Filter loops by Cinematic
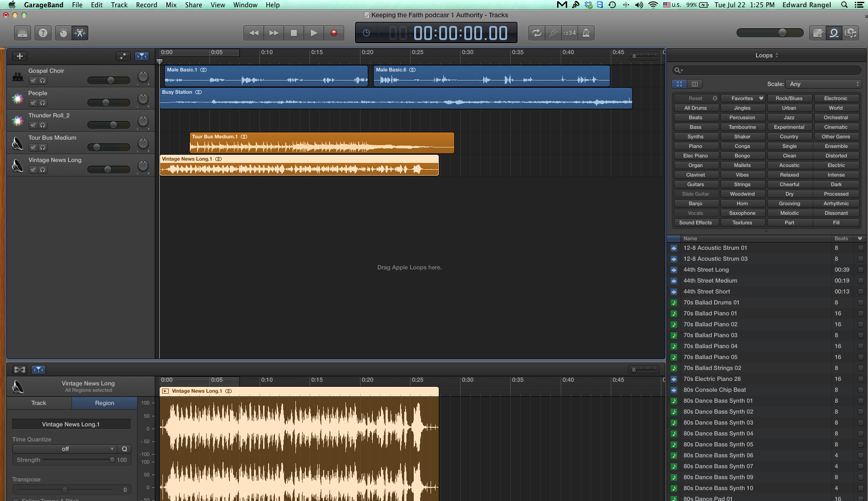This screenshot has height=501, width=868. 836,127
